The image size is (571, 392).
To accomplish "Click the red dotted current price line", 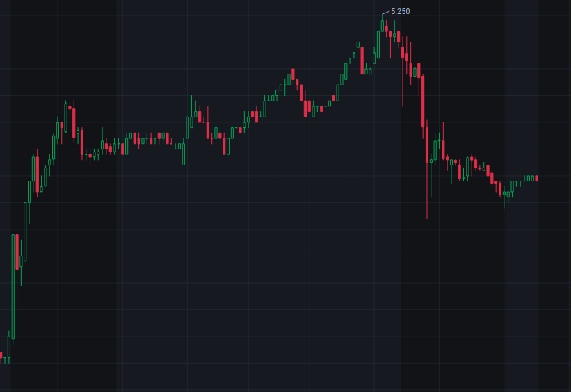I will tap(285, 181).
